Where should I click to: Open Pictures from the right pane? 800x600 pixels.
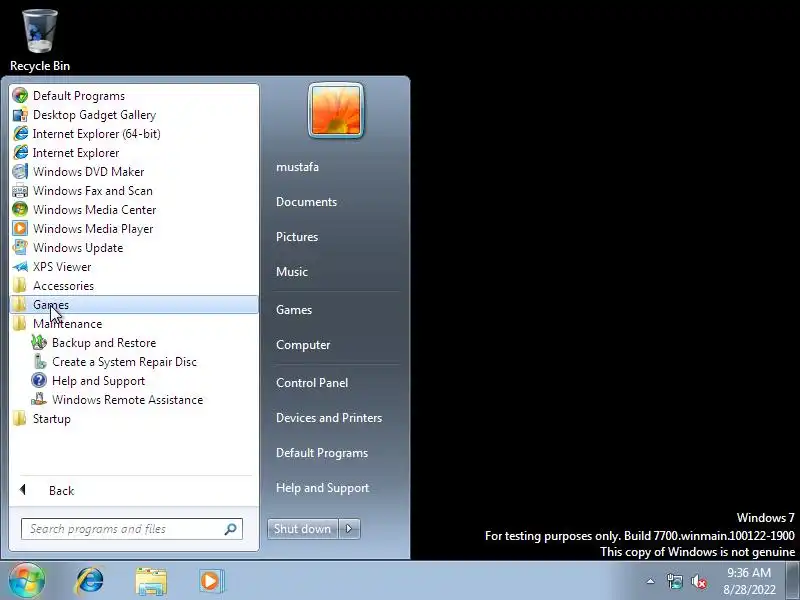[297, 237]
